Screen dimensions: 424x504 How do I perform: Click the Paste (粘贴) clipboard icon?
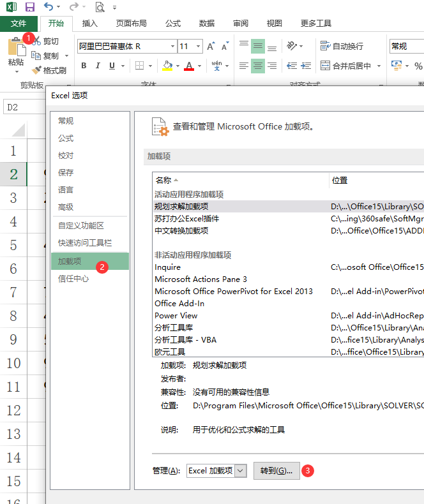coord(17,48)
